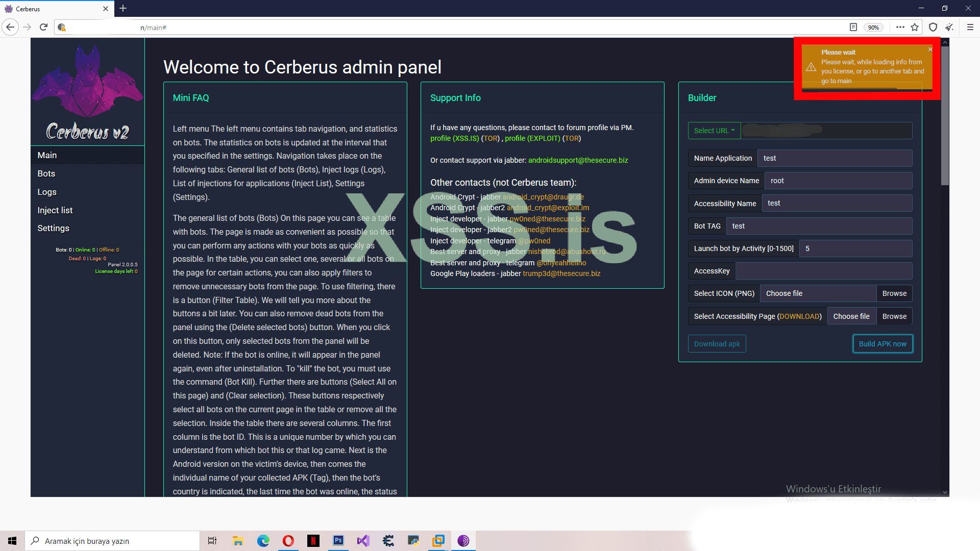Viewport: 980px width, 551px height.
Task: Go to Inject list in sidebar
Action: [55, 210]
